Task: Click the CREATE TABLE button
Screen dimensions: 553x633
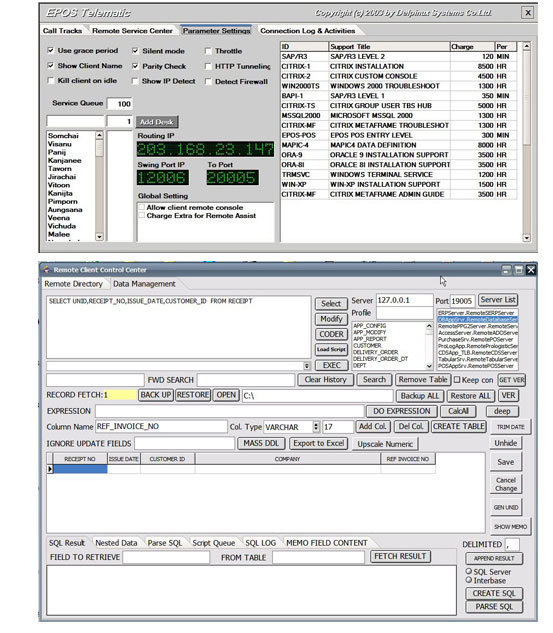Action: pyautogui.click(x=459, y=427)
